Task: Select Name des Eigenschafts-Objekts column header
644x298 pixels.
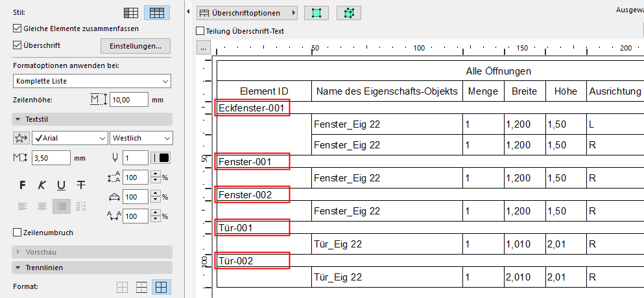Action: [387, 91]
